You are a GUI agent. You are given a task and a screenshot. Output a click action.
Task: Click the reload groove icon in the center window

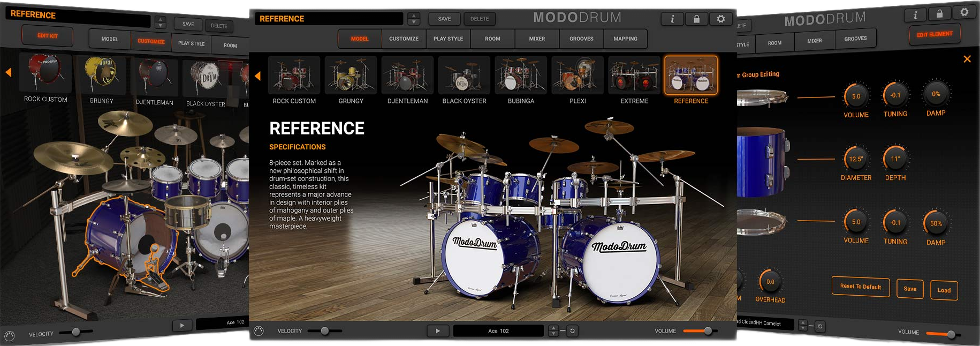coord(572,331)
